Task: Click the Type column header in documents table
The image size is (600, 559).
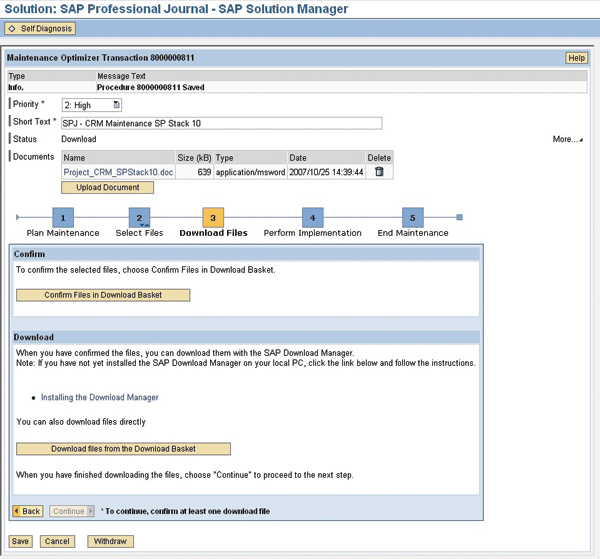Action: coord(250,158)
